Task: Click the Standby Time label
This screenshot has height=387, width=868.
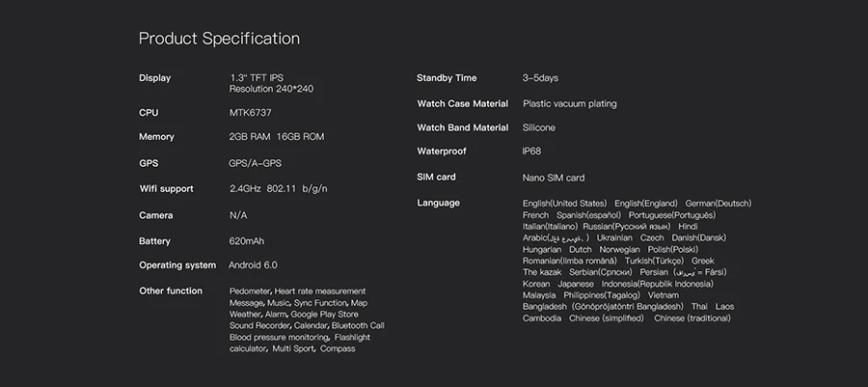Action: click(447, 78)
